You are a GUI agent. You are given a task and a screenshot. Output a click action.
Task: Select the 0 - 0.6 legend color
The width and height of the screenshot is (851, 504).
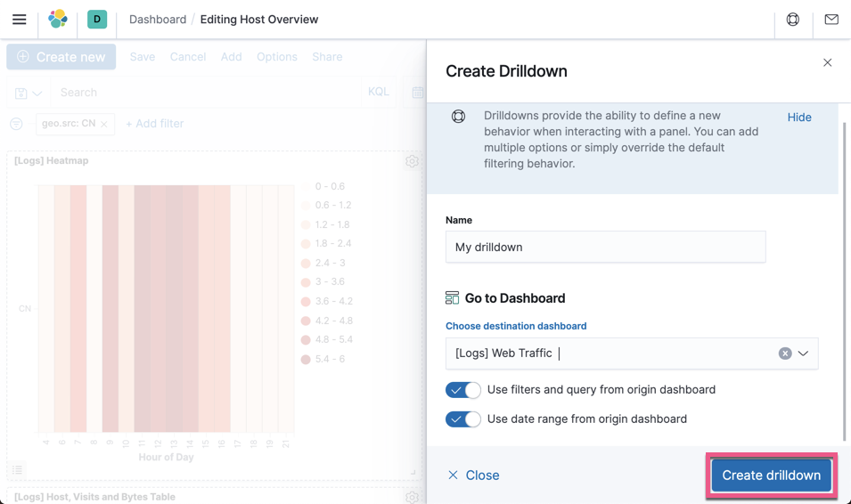tap(306, 187)
